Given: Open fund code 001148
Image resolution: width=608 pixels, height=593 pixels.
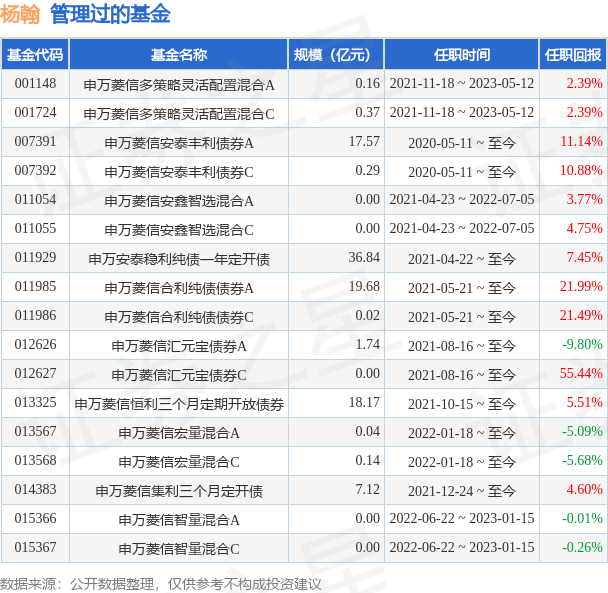Looking at the screenshot, I should [x=34, y=84].
